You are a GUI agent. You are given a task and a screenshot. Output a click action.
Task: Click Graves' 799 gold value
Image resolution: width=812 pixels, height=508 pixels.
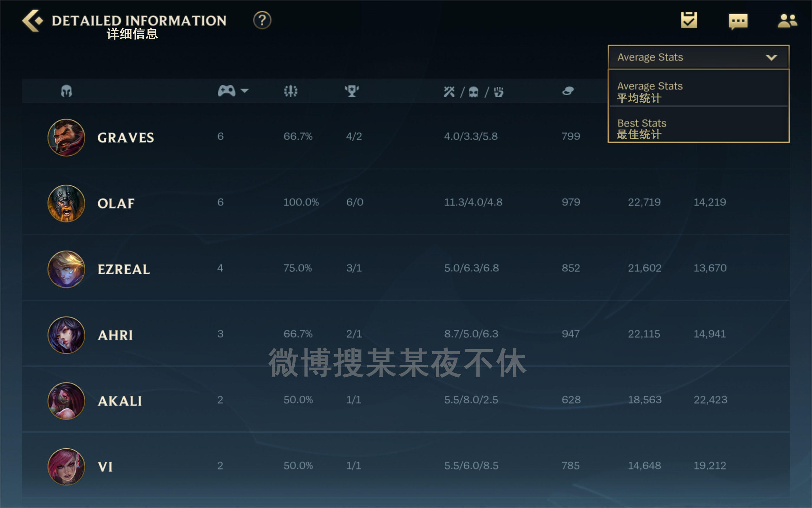571,136
